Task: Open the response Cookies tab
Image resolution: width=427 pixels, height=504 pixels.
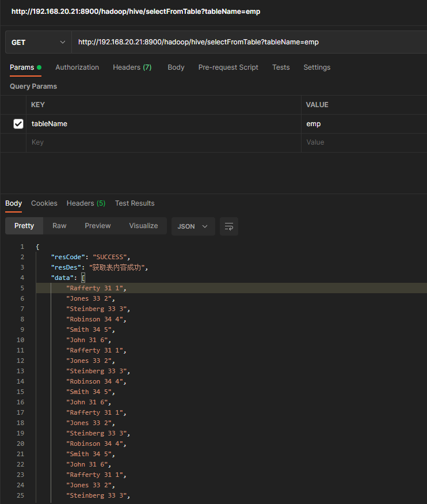Action: (x=44, y=203)
